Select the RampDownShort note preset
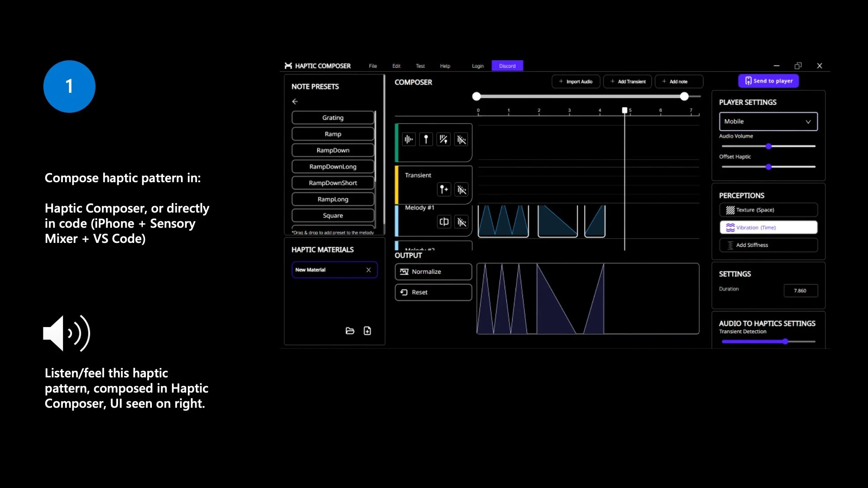This screenshot has width=868, height=488. click(333, 183)
